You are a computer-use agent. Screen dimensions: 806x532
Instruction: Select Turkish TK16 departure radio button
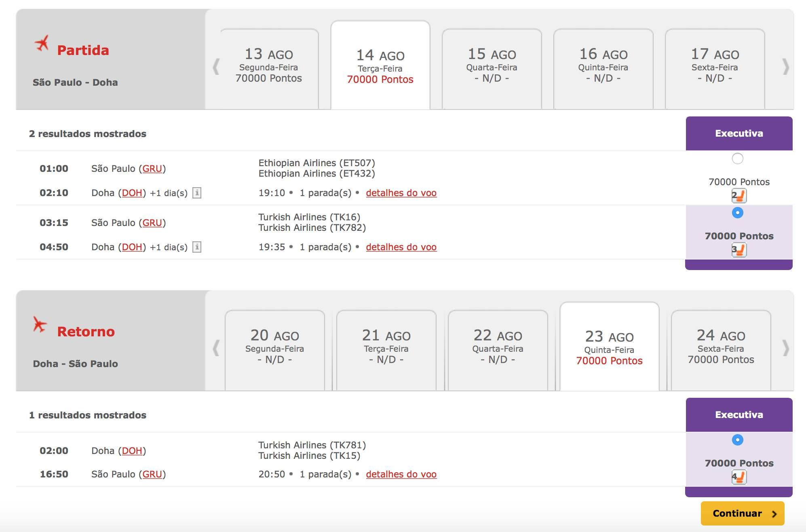click(x=738, y=213)
